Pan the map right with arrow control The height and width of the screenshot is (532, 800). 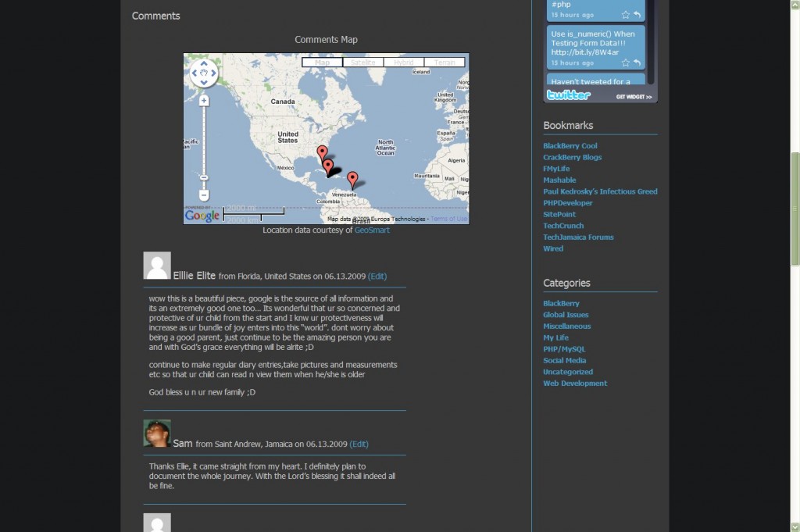tap(213, 73)
